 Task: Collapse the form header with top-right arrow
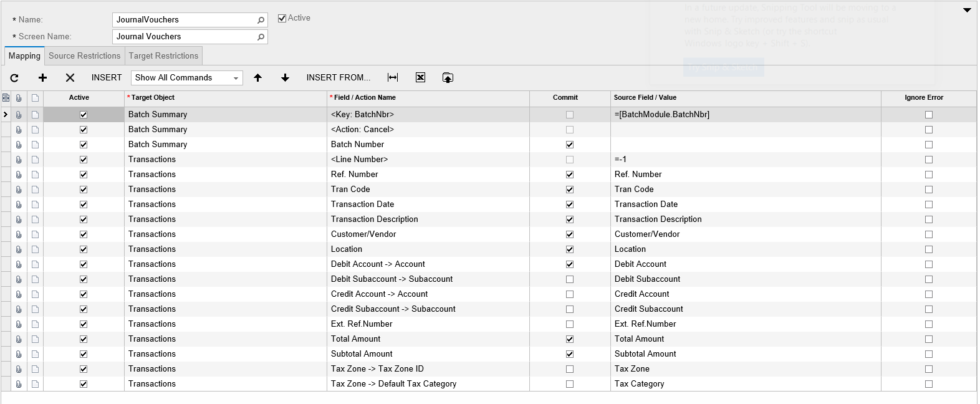(x=967, y=10)
